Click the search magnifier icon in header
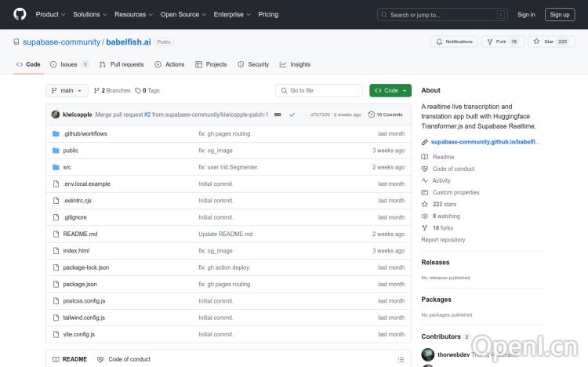588x367 pixels. 384,15
